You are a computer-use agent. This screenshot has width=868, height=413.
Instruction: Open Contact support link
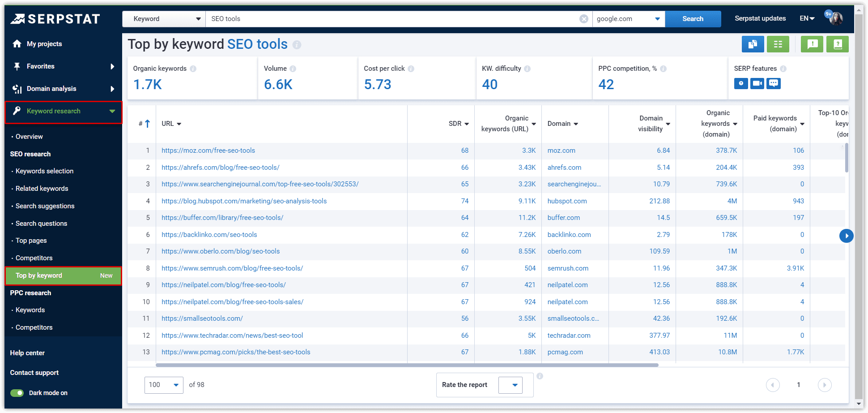pos(34,373)
